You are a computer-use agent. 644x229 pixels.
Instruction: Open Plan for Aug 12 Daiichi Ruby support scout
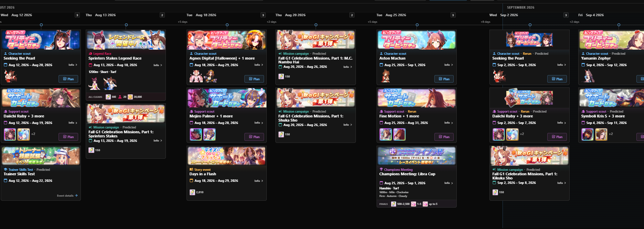(68, 137)
